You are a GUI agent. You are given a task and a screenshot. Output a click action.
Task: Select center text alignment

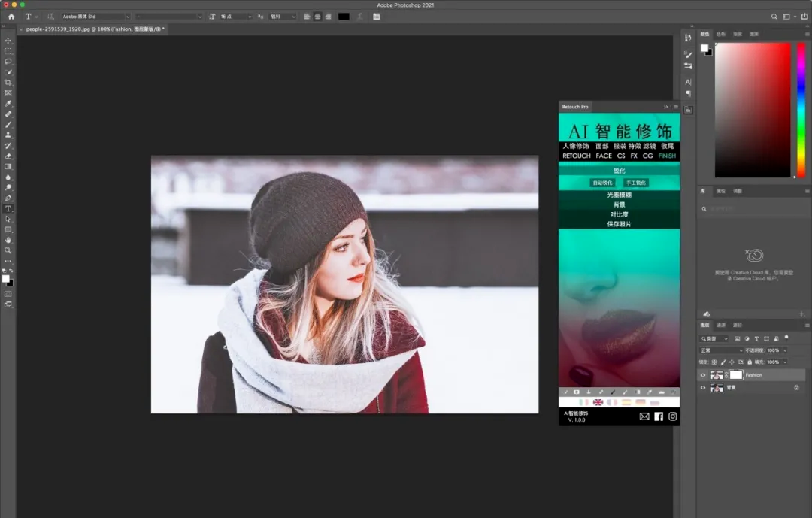319,16
